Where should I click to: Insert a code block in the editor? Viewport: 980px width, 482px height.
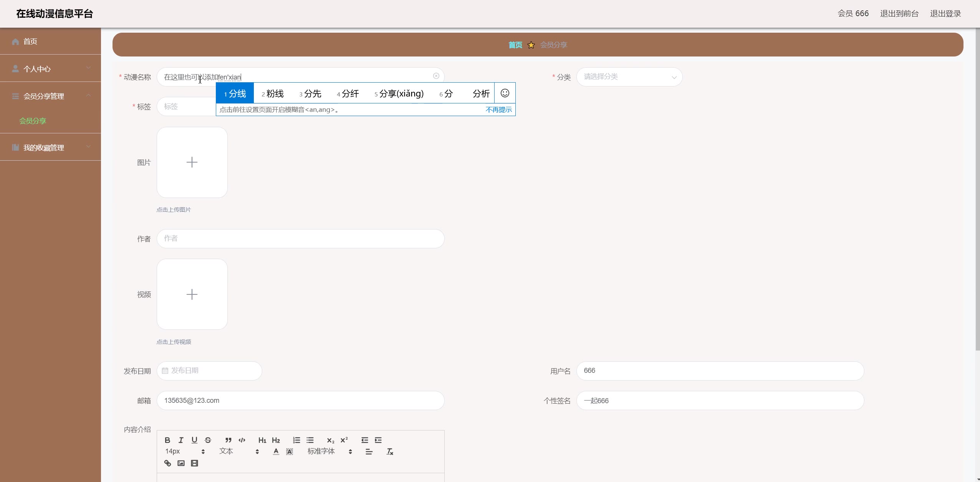point(242,440)
